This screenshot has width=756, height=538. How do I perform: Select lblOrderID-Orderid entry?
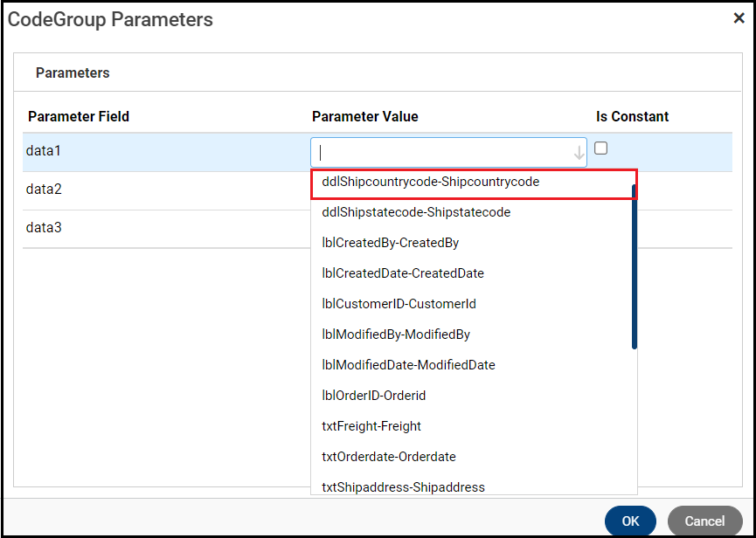point(374,396)
